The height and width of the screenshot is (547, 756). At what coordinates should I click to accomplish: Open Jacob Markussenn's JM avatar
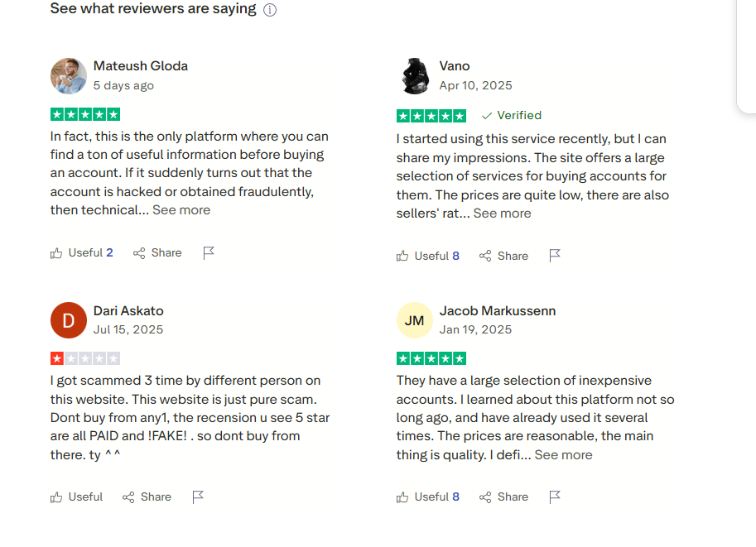tap(415, 320)
